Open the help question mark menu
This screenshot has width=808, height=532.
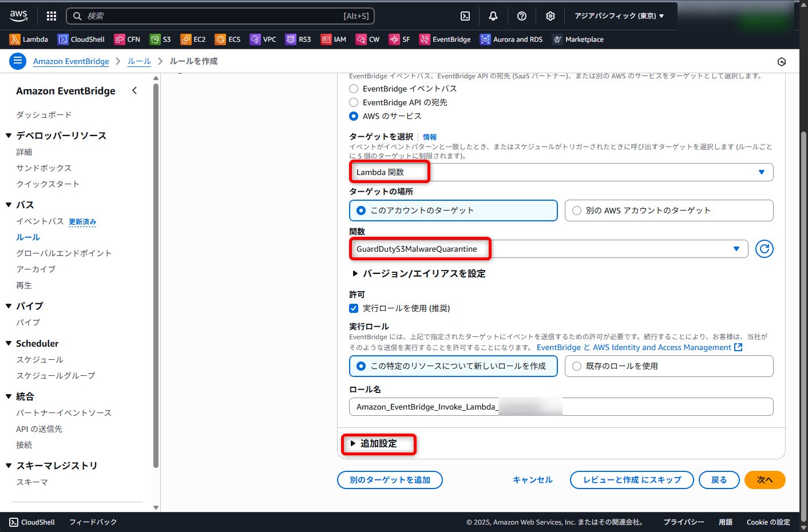(522, 16)
